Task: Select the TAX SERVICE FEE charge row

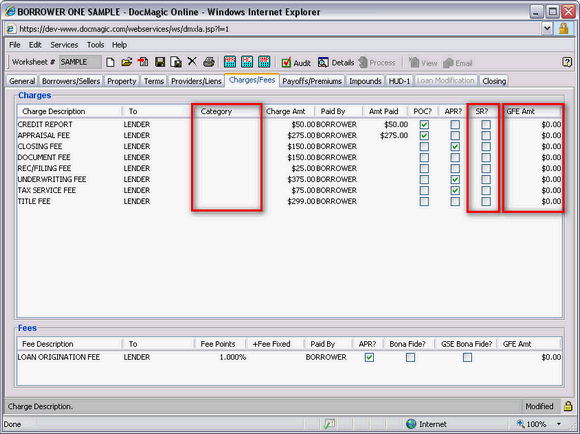Action: point(289,190)
